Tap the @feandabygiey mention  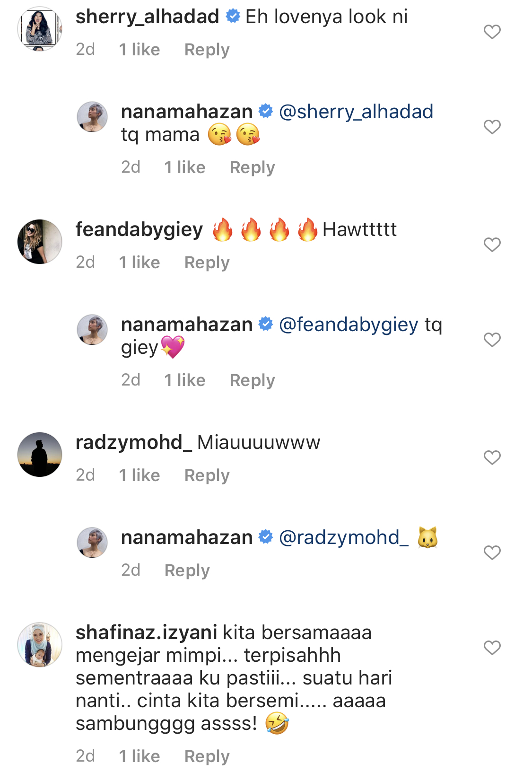pos(349,325)
